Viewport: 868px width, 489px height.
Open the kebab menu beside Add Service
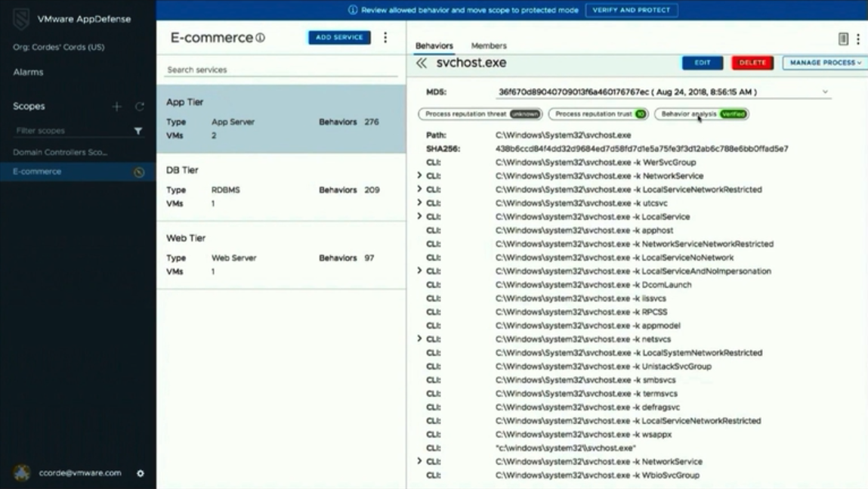click(x=385, y=38)
